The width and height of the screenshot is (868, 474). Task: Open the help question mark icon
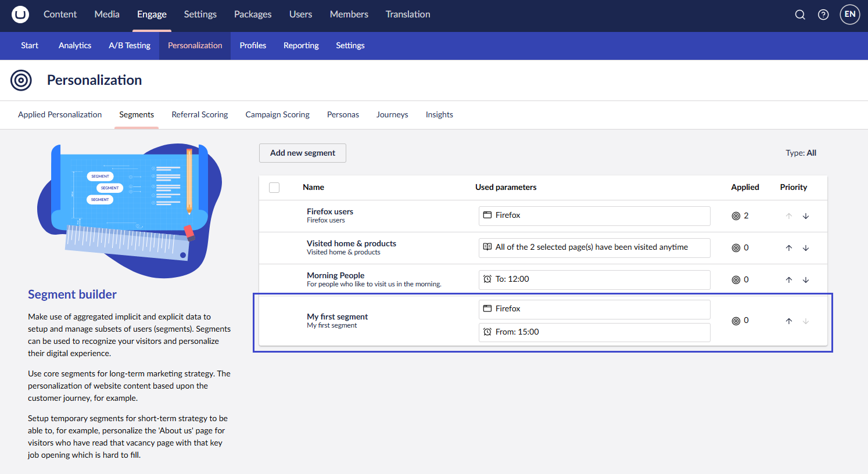(823, 15)
